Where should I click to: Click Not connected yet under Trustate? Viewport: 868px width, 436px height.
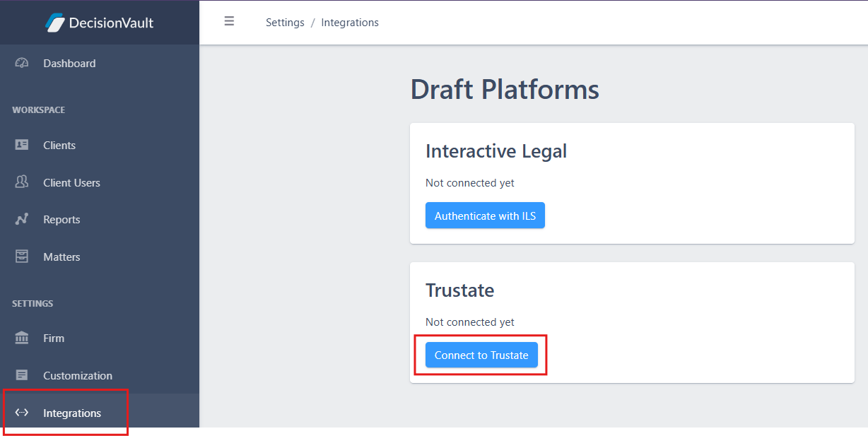point(470,322)
